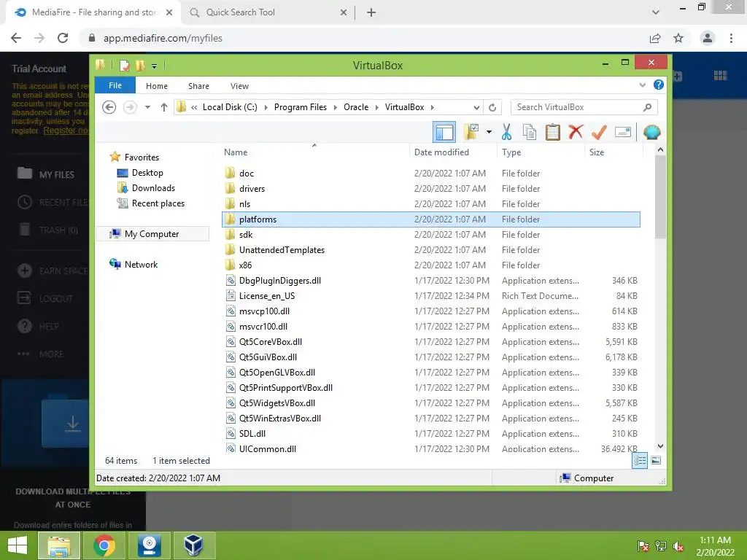
Task: Click the shell globe toolbar icon
Action: 651,132
